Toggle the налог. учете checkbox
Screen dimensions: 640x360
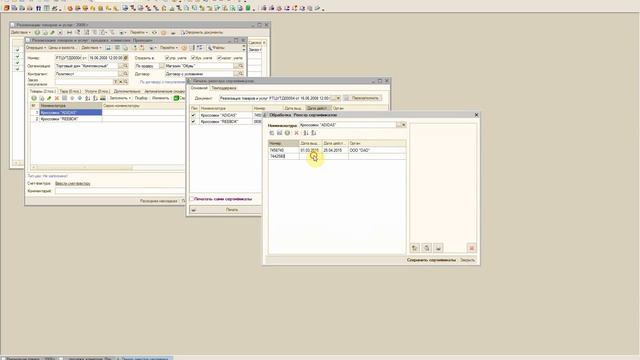pos(219,58)
